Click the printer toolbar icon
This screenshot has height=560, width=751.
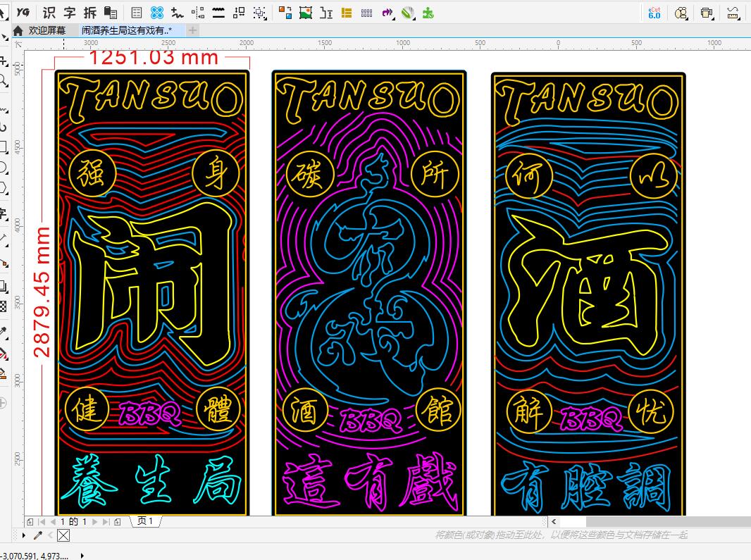click(x=707, y=13)
